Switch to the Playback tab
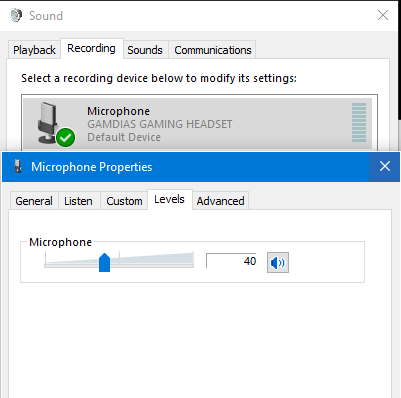Image resolution: width=401 pixels, height=398 pixels. [x=34, y=50]
